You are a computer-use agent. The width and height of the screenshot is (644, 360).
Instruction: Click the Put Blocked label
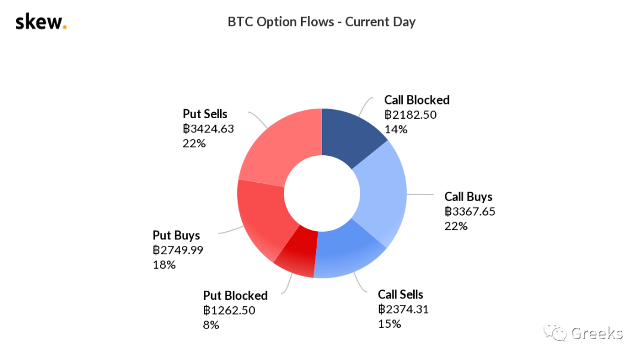236,296
